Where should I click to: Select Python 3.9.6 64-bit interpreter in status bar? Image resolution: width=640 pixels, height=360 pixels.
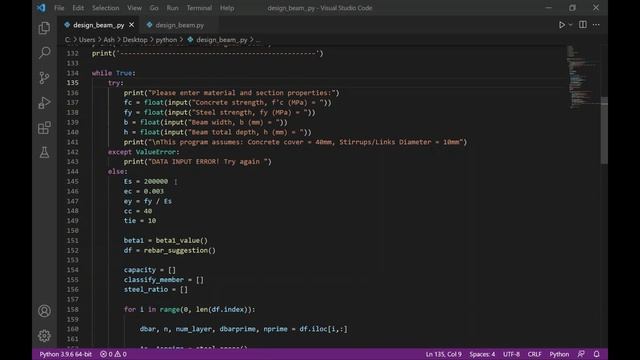click(x=65, y=354)
